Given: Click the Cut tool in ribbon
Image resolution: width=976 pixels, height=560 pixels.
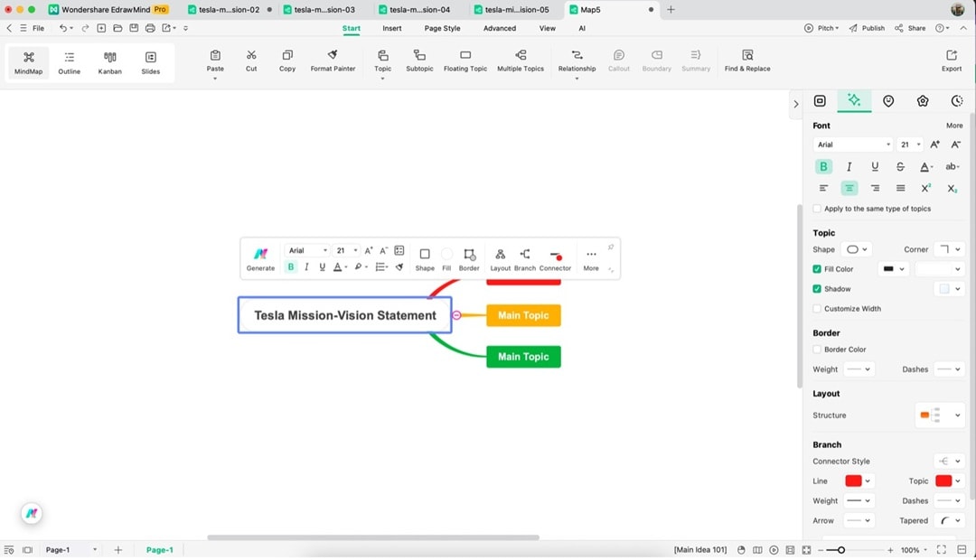Looking at the screenshot, I should coord(251,61).
